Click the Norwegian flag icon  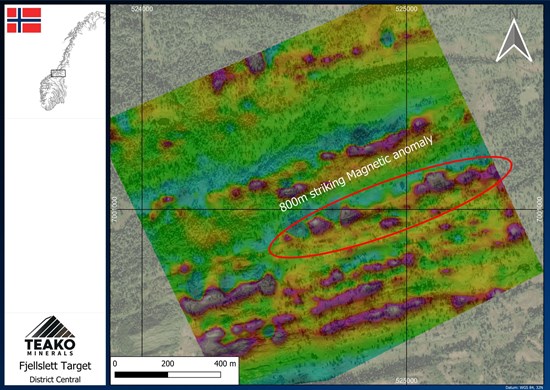(x=24, y=20)
